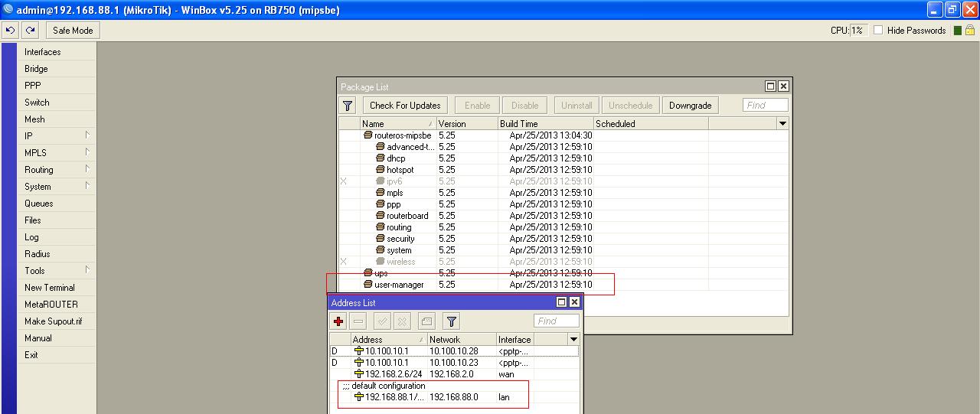Sort packages by the Build Time column header

545,124
